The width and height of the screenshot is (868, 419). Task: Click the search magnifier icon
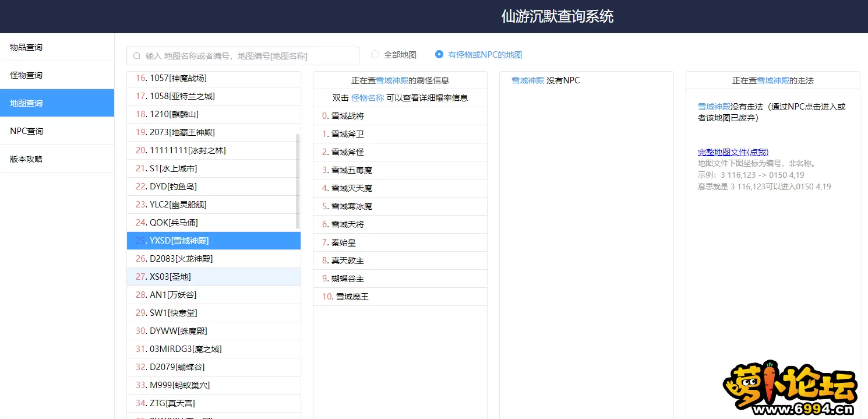(137, 56)
